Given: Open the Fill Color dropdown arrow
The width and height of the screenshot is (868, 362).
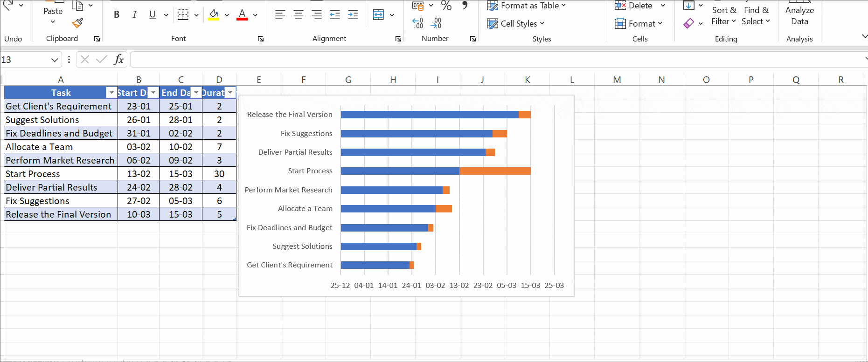Looking at the screenshot, I should click(x=227, y=15).
